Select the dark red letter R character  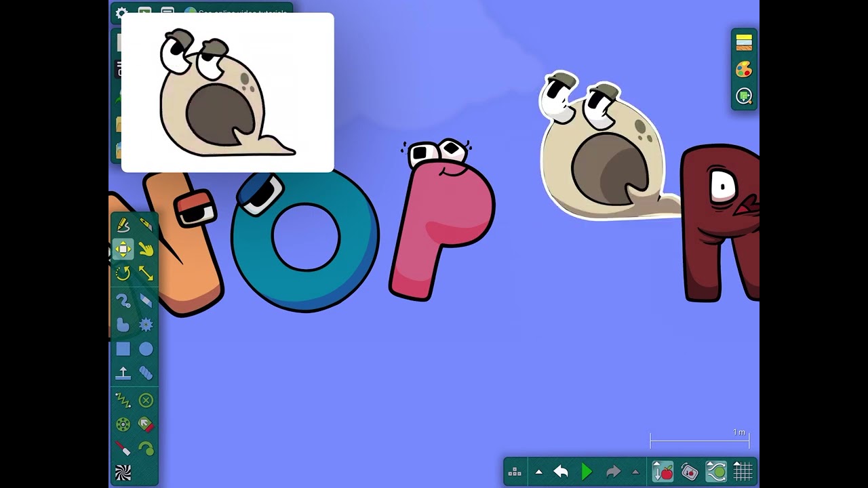pos(720,224)
